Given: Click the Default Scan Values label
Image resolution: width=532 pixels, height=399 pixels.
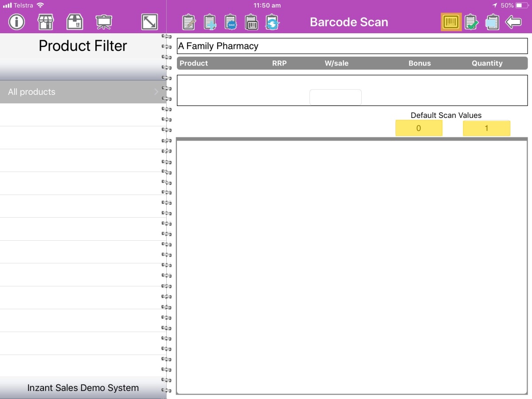Looking at the screenshot, I should point(446,115).
